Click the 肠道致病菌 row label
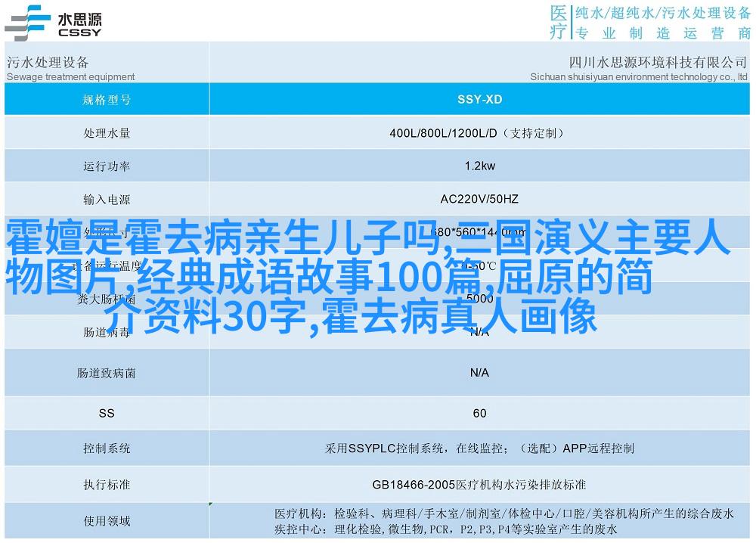The width and height of the screenshot is (756, 543). point(107,373)
